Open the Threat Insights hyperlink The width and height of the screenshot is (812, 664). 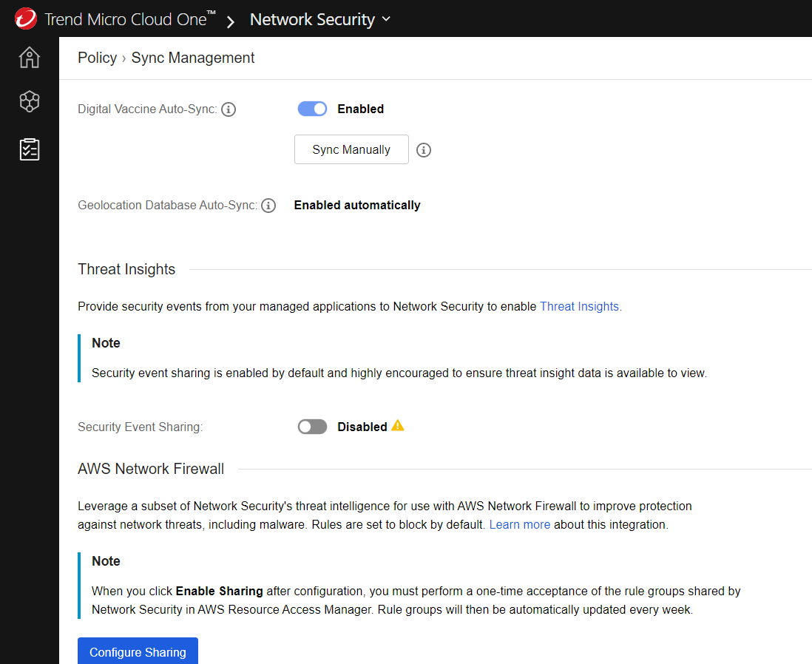(579, 306)
